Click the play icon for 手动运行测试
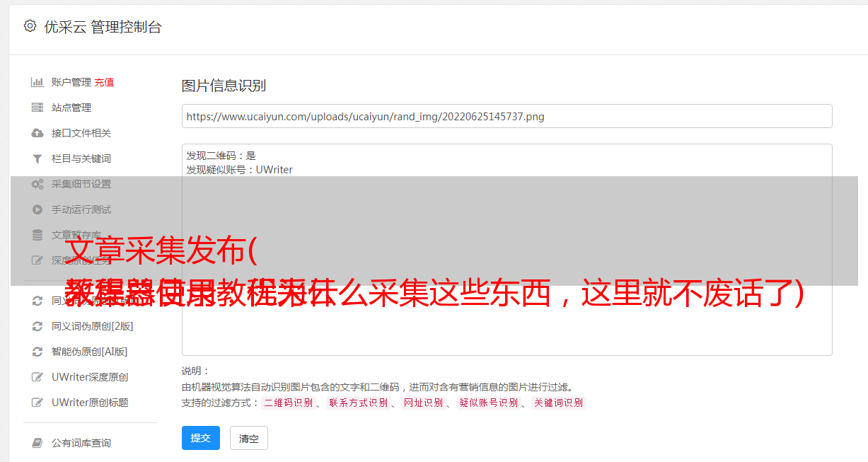Viewport: 868px width, 462px height. (37, 209)
